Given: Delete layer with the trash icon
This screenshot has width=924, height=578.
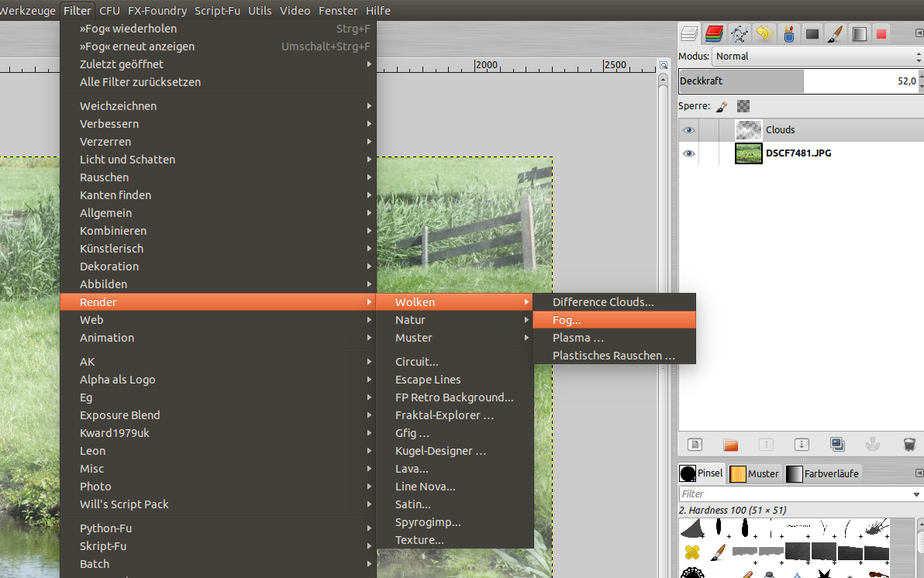Looking at the screenshot, I should pyautogui.click(x=908, y=444).
